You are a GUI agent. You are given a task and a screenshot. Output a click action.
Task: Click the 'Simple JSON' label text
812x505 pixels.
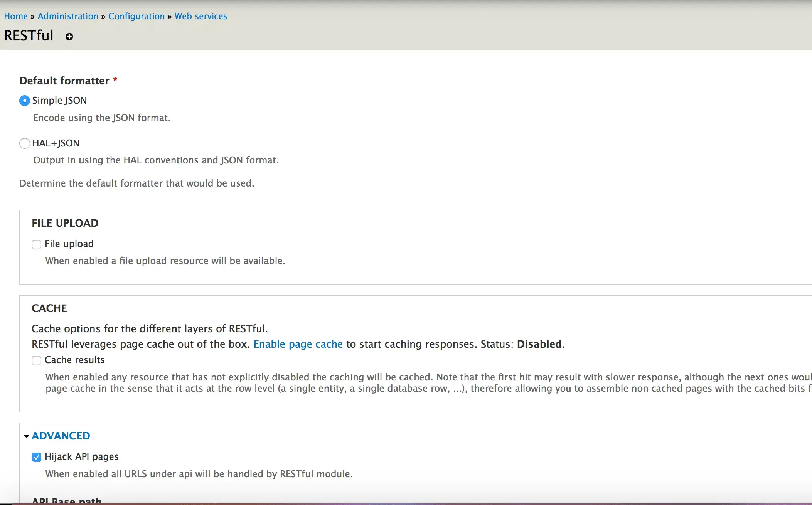coord(59,100)
